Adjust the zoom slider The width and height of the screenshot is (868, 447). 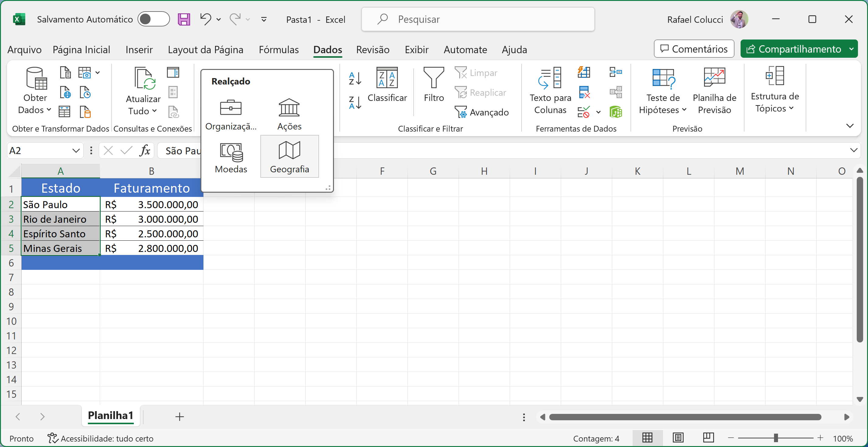tap(776, 438)
